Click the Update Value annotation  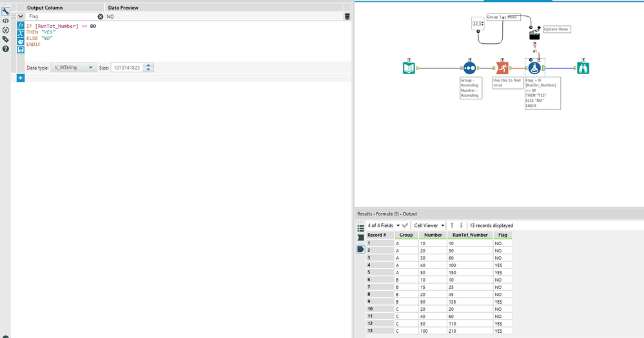556,29
